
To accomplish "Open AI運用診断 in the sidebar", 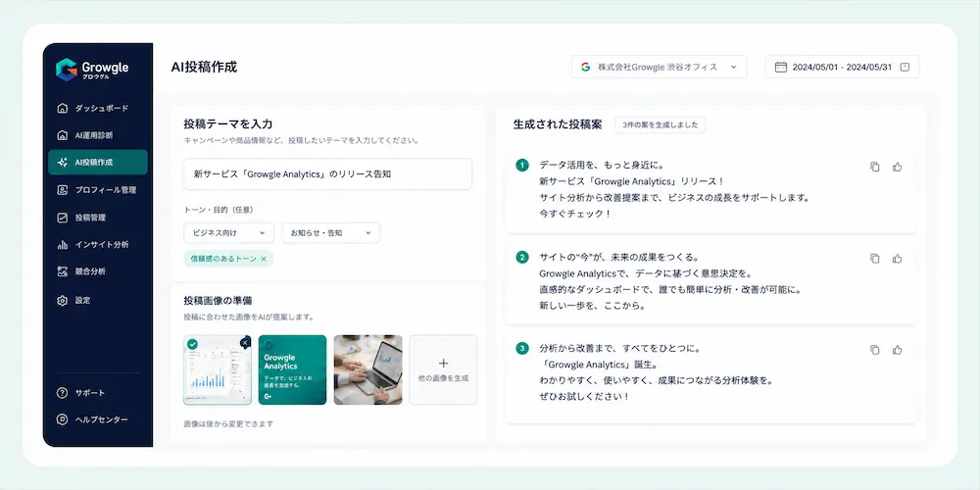I will point(97,135).
